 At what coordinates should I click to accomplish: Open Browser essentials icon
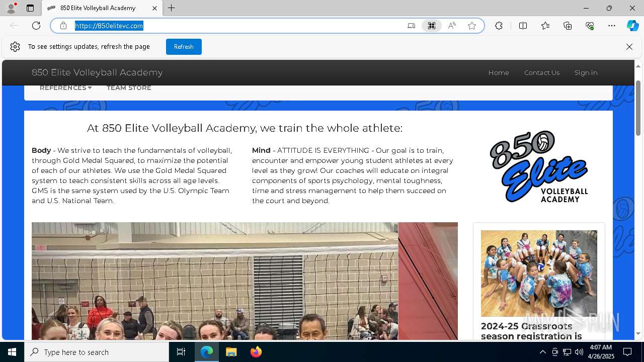590,26
